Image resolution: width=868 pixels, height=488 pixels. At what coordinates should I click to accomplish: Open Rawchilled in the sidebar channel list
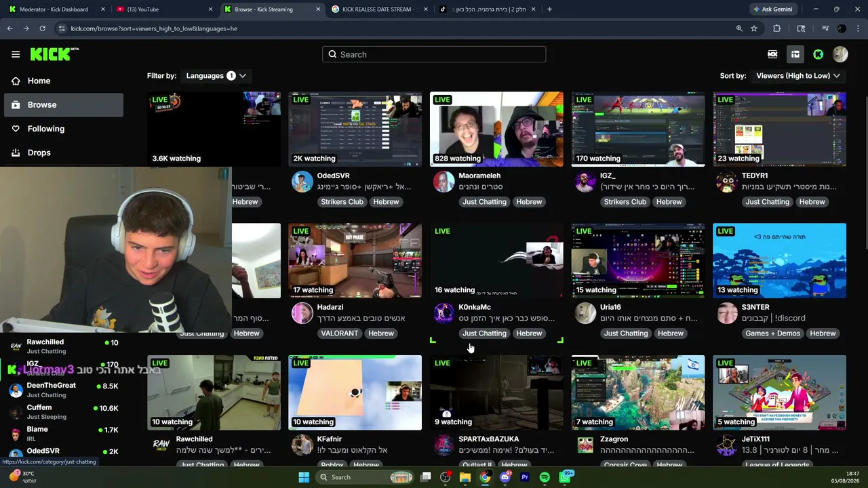[62, 346]
